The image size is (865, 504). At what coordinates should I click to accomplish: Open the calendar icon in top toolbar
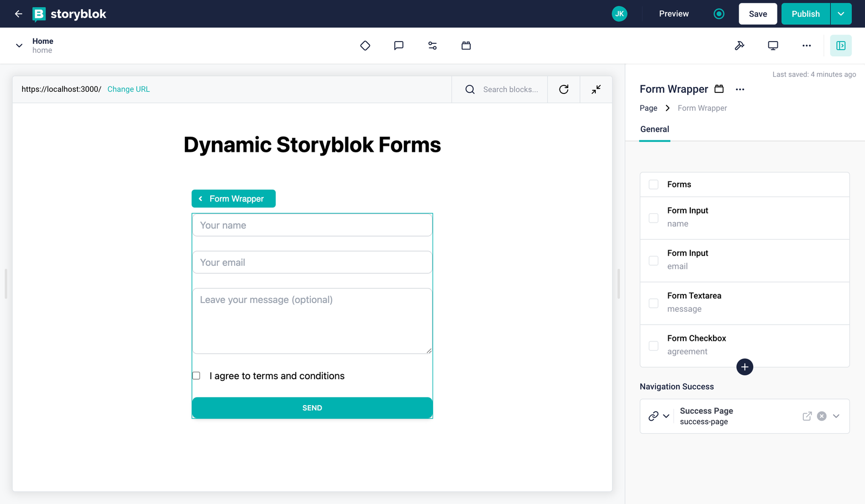point(466,45)
